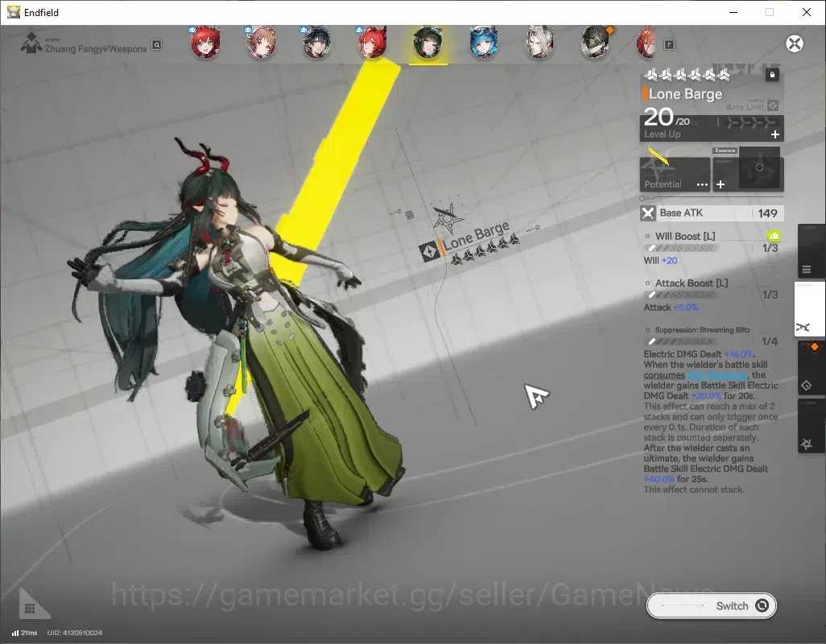Select the white-haired operator portrait
This screenshot has height=644, width=826.
(x=539, y=42)
